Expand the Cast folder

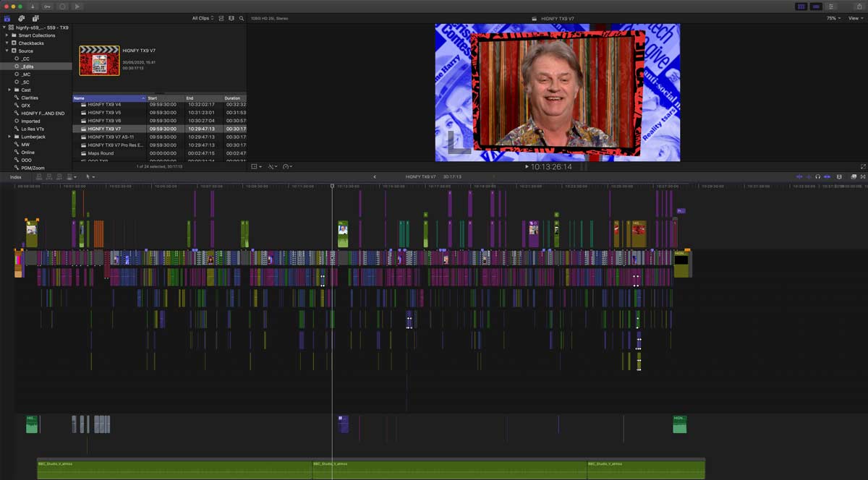coord(10,90)
